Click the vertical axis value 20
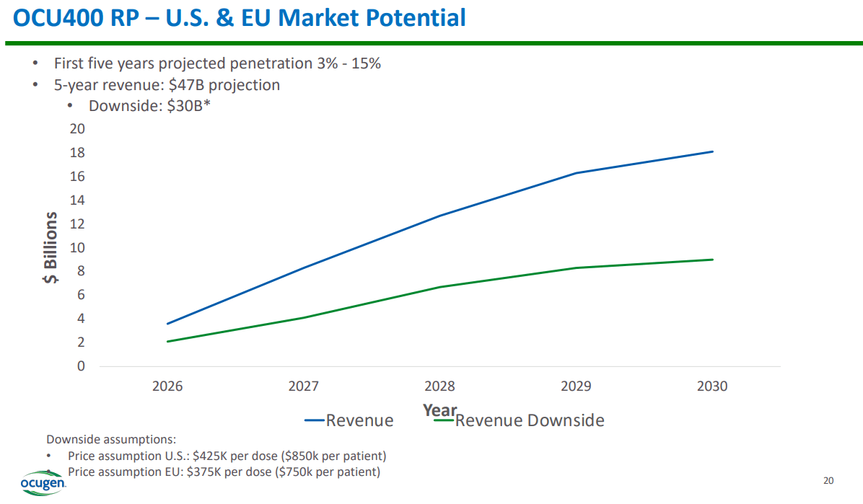Screen dimensions: 863x504 coord(76,128)
